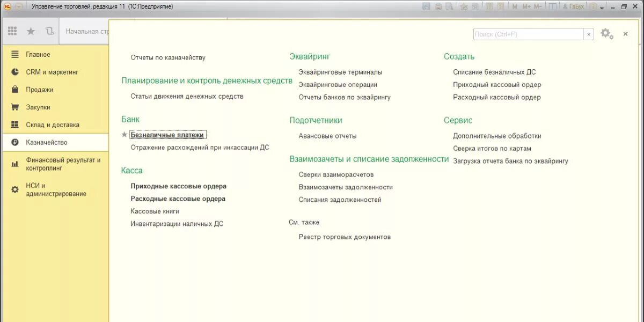Click the panel layout settings icon
Viewport: 644px width, 322px height.
pos(553,6)
